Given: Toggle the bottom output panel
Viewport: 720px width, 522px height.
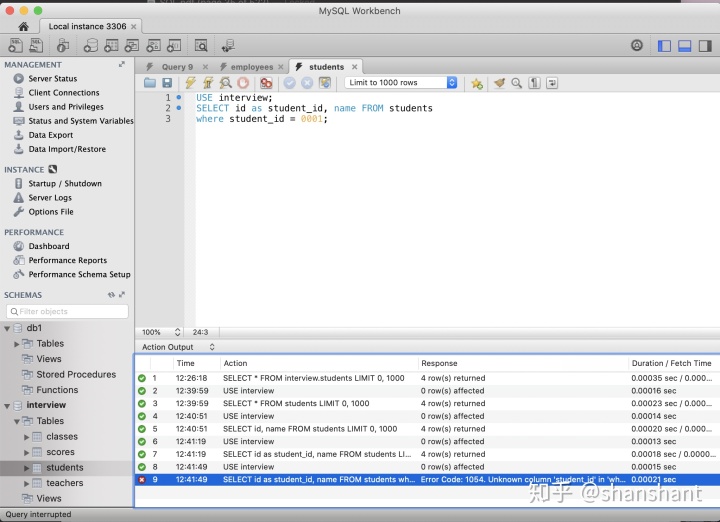Looking at the screenshot, I should click(x=685, y=46).
